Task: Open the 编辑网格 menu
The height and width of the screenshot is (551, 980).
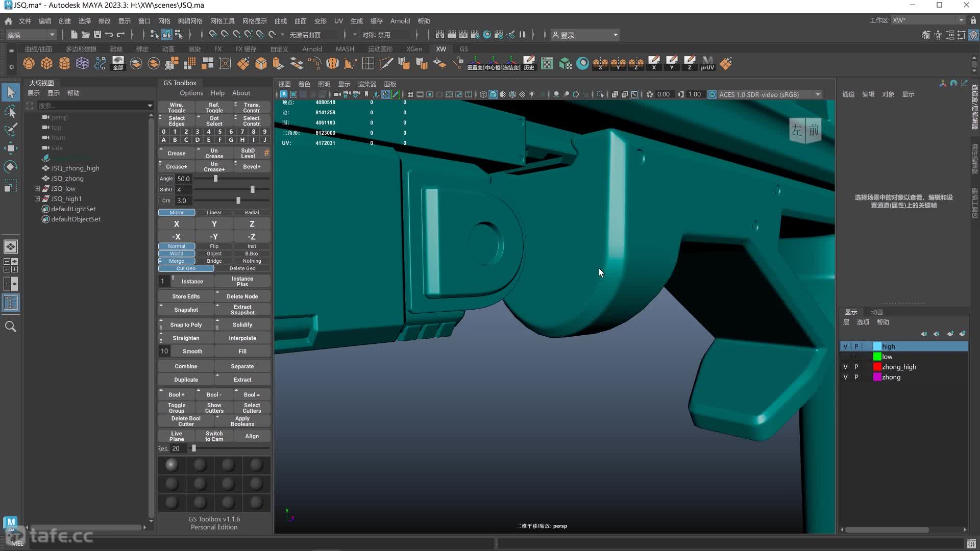Action: pos(190,21)
